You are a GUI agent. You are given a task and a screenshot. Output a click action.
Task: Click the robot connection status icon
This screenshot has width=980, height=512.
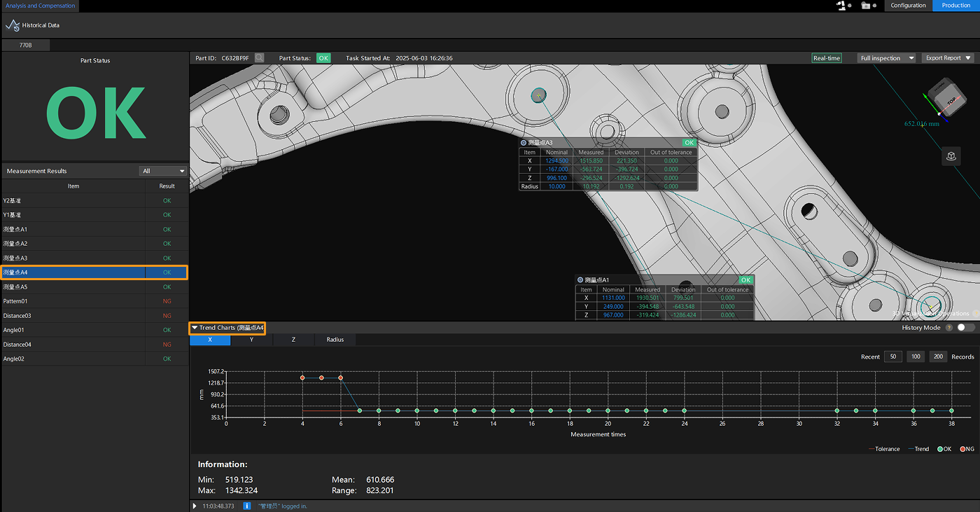842,6
